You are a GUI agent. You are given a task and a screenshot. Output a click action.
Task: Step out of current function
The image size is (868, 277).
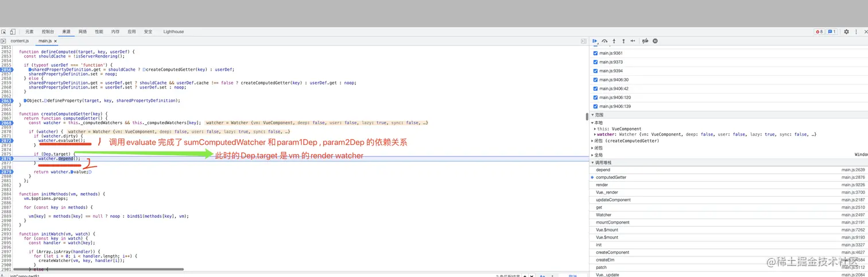(623, 41)
